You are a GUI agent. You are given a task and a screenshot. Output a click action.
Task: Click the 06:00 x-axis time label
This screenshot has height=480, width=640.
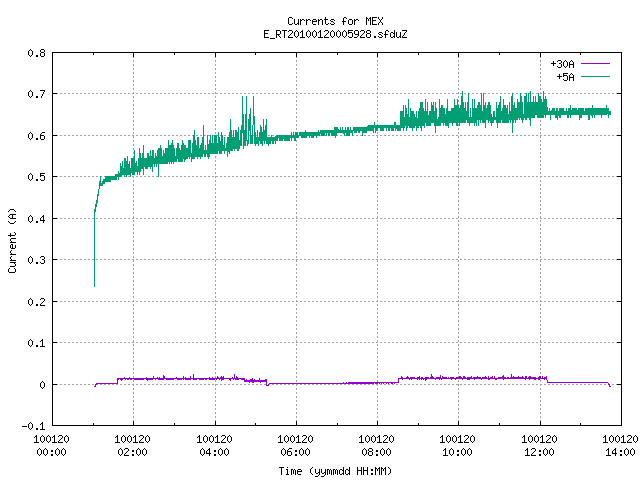pos(296,452)
